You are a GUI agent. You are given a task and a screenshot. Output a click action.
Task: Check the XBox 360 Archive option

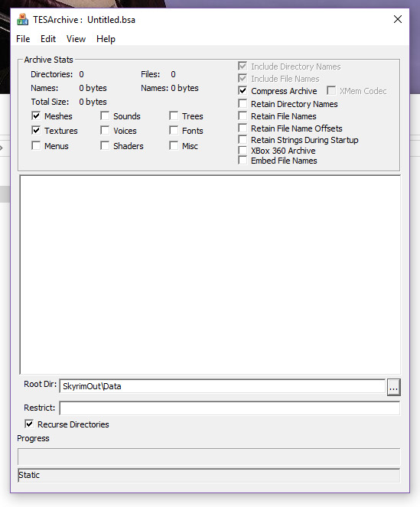pos(243,151)
